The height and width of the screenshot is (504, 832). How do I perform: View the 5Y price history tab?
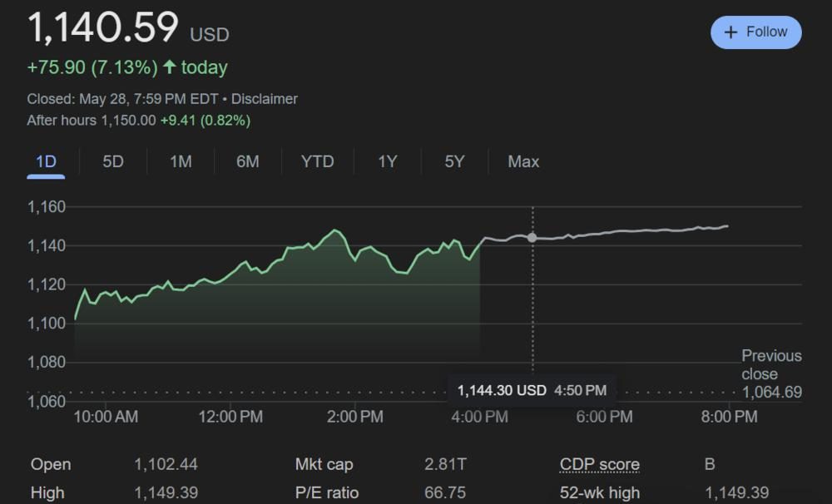454,161
